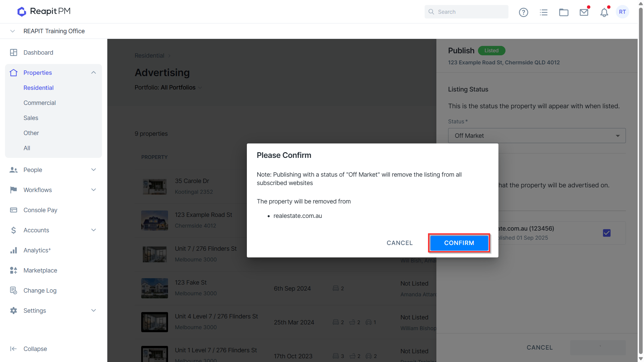Viewport: 644px width, 362px height.
Task: Open the mail envelope icon
Action: tap(584, 12)
